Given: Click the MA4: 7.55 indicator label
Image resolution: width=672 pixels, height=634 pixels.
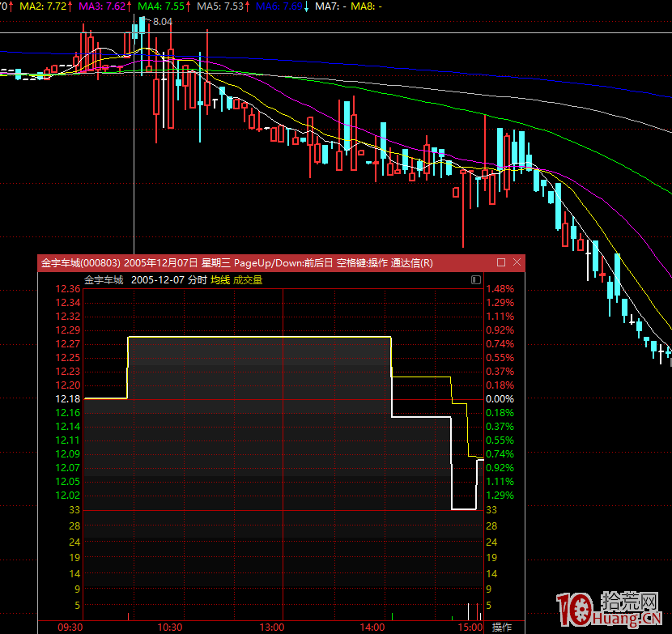Looking at the screenshot, I should tap(164, 6).
